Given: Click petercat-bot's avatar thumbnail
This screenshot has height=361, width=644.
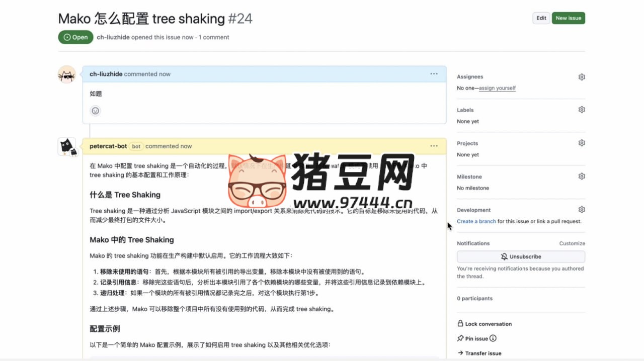Looking at the screenshot, I should pos(66,146).
